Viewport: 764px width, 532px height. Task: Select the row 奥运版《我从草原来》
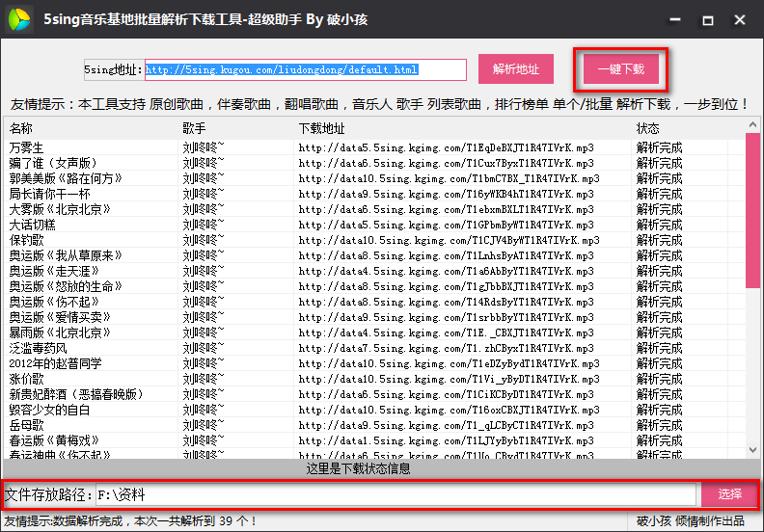click(x=374, y=255)
